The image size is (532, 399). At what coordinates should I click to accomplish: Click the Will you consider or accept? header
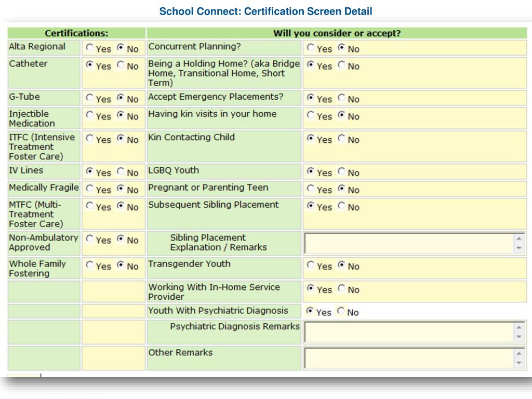pyautogui.click(x=337, y=33)
